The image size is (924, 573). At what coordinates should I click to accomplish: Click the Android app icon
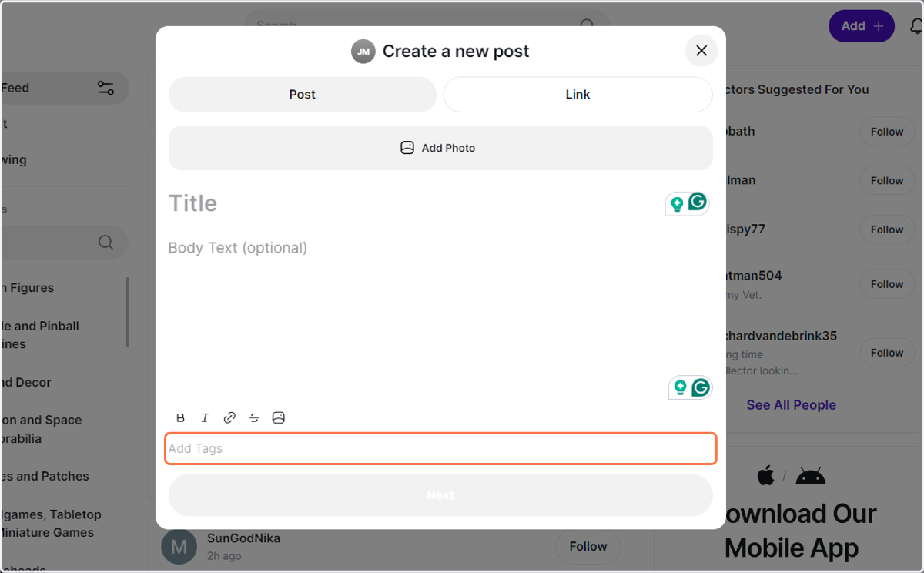pyautogui.click(x=810, y=477)
